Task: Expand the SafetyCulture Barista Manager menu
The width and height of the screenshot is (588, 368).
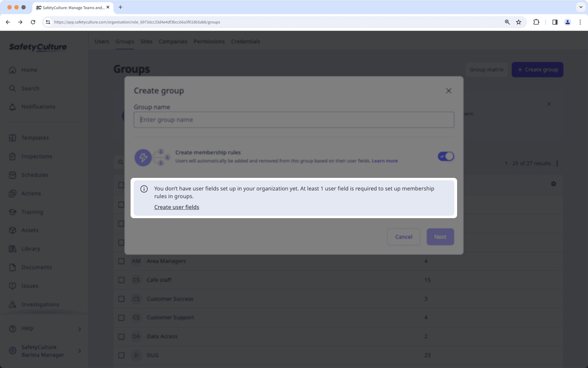Action: pyautogui.click(x=79, y=351)
